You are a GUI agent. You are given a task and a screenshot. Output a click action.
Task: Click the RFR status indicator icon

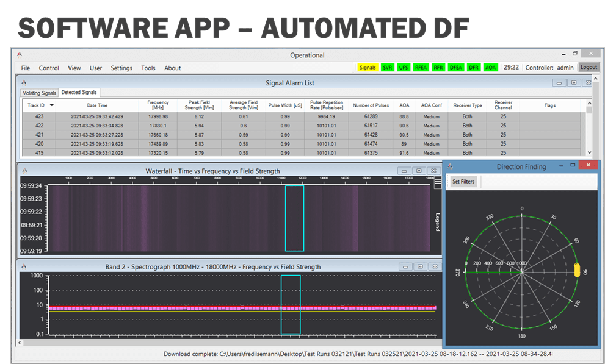tap(437, 67)
